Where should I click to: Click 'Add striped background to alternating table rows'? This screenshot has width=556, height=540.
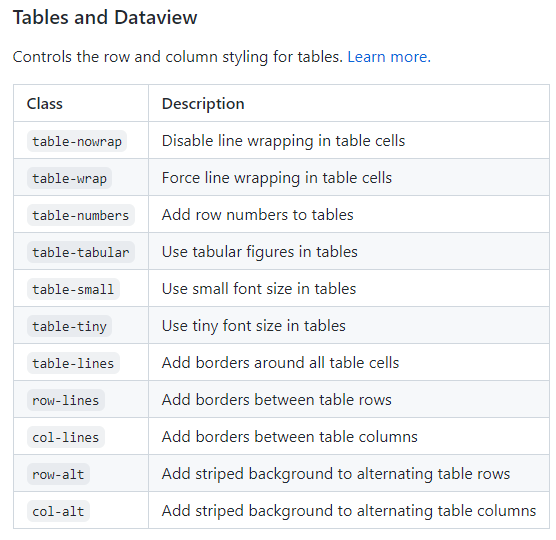coord(336,474)
